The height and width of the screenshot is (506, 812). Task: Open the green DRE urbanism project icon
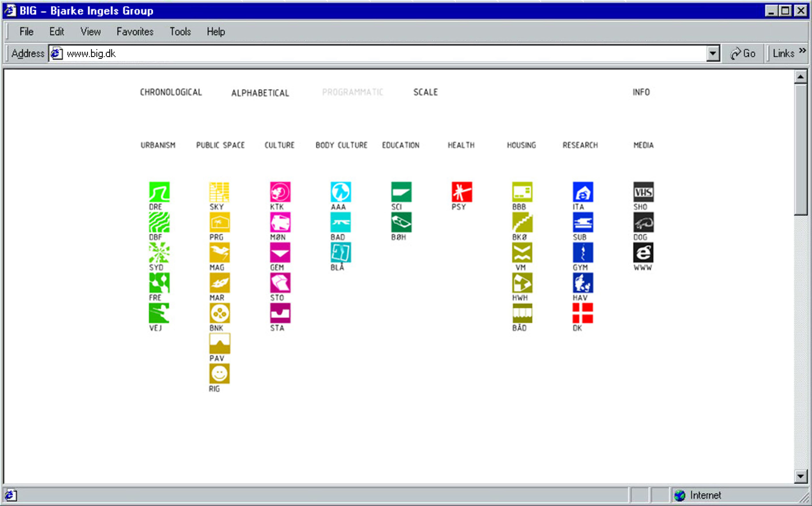159,192
